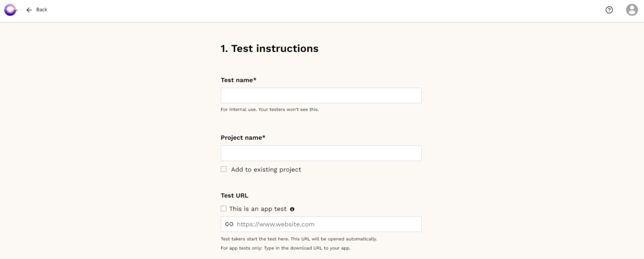Click the 'For internal use' helper text
Image resolution: width=644 pixels, height=259 pixels.
click(x=269, y=110)
